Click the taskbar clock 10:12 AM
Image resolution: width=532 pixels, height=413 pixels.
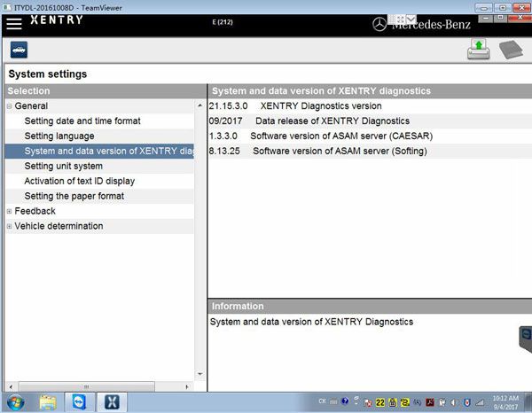coord(505,402)
